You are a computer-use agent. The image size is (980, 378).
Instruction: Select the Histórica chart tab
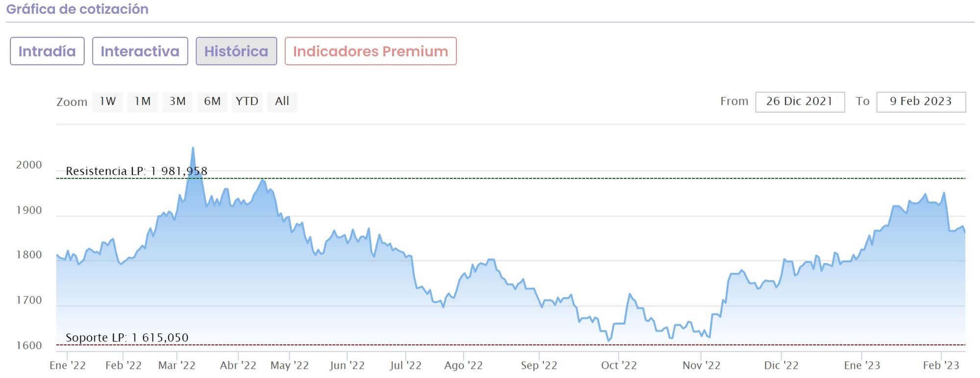click(x=236, y=51)
